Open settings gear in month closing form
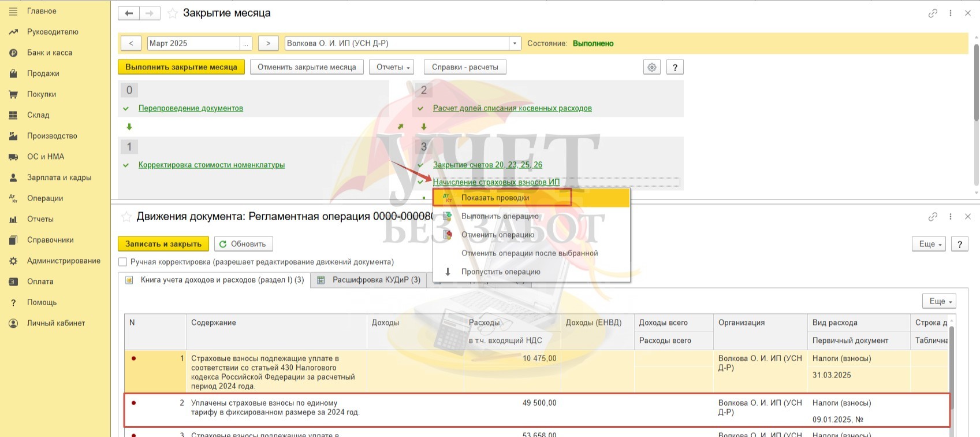Viewport: 980px width, 437px height. coord(652,67)
